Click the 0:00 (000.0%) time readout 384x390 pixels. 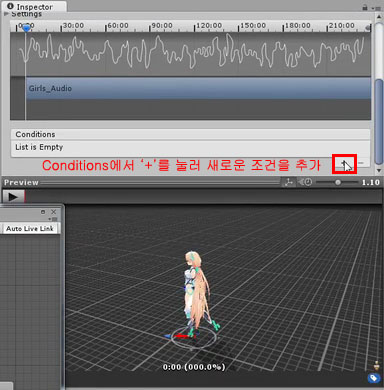point(194,367)
